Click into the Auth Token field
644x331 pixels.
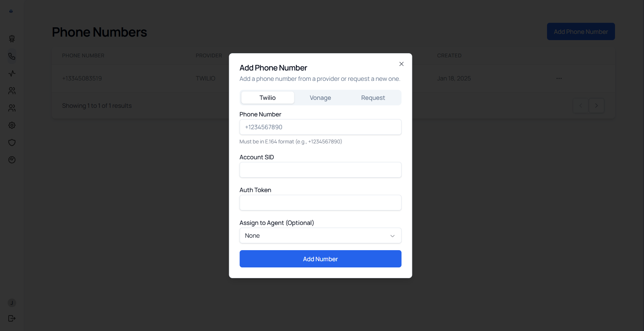(320, 203)
